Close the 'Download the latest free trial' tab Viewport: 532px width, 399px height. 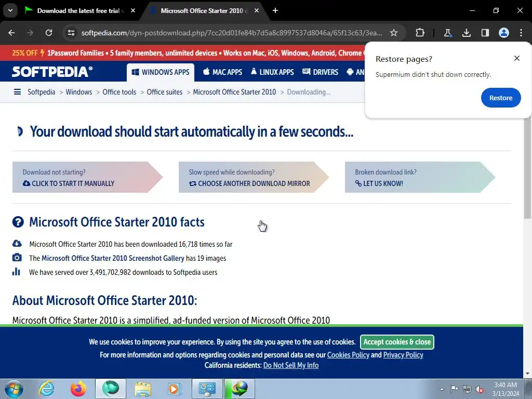tap(133, 10)
